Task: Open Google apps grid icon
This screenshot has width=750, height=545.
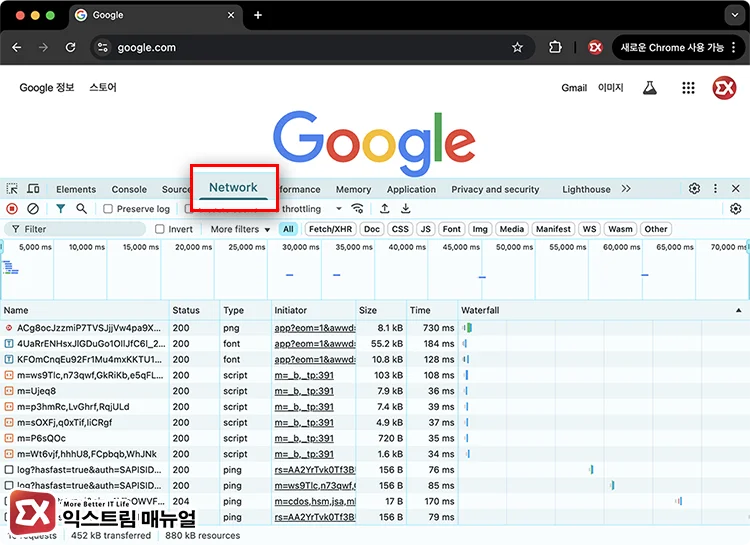Action: tap(688, 88)
